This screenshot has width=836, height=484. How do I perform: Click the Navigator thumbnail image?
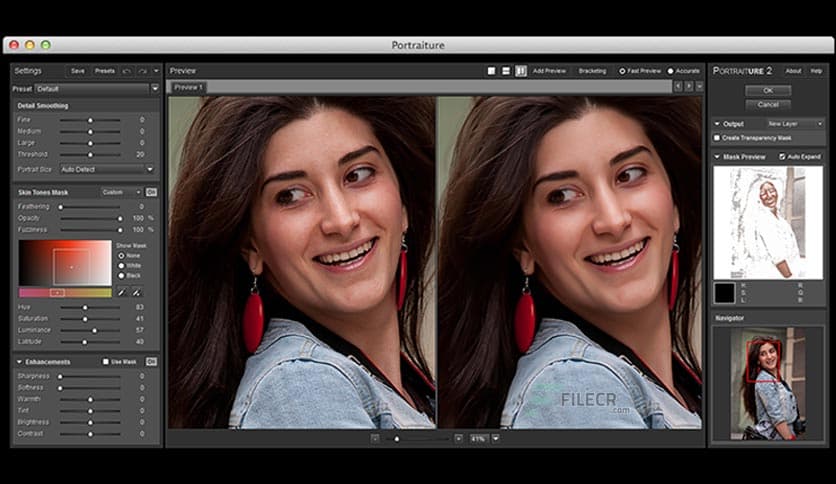pos(767,383)
